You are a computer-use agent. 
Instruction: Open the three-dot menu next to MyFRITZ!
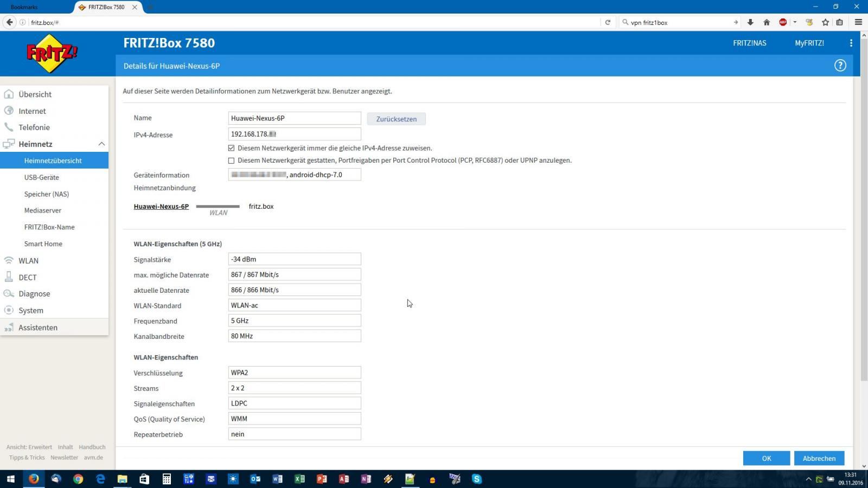[851, 43]
